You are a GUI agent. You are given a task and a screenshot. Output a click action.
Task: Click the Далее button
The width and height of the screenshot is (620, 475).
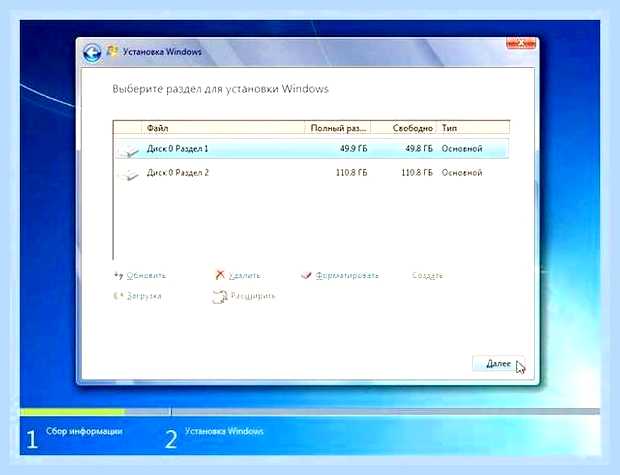(498, 363)
